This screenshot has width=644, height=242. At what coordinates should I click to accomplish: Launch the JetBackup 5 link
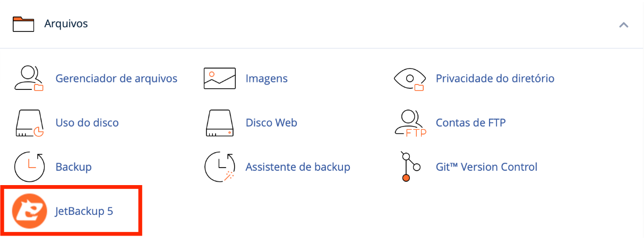[x=84, y=211]
